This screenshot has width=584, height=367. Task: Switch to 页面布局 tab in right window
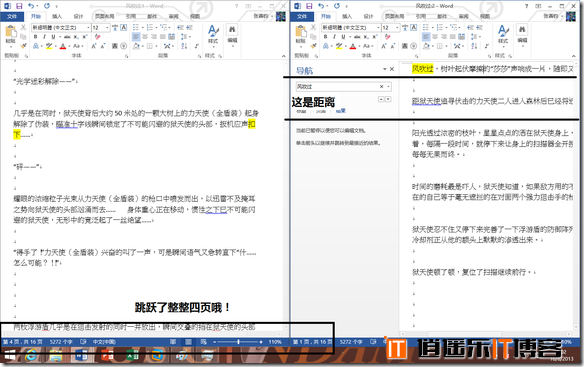point(394,16)
